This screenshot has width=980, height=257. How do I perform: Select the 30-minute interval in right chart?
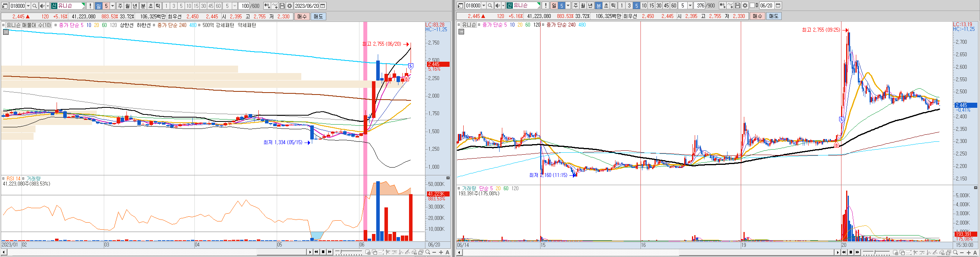click(x=659, y=5)
